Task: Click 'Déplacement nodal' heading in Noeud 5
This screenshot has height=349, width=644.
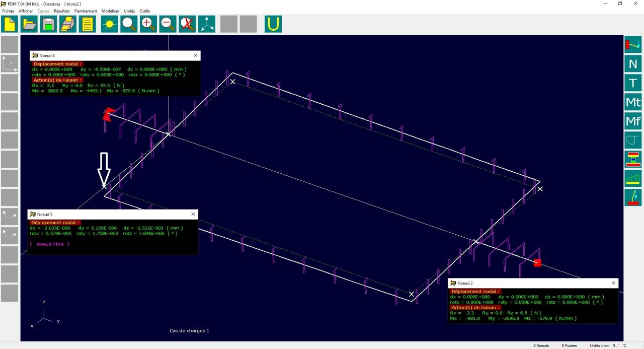Action: tap(55, 223)
